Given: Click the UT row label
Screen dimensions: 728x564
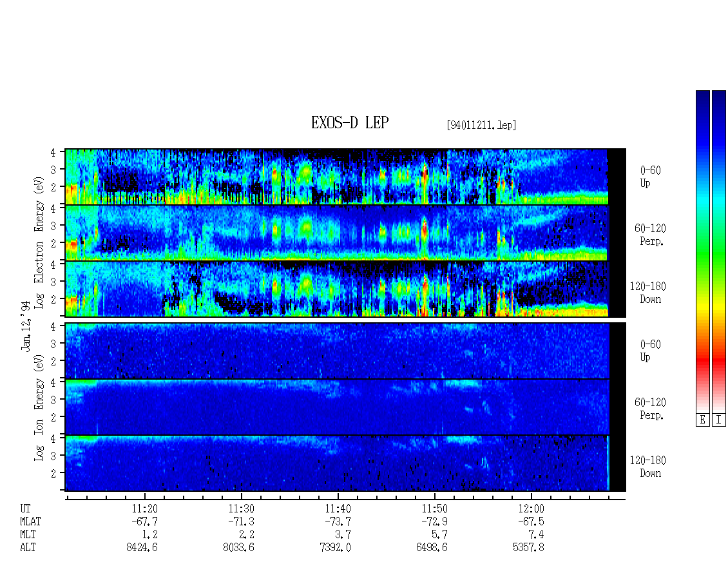Looking at the screenshot, I should pyautogui.click(x=25, y=509).
